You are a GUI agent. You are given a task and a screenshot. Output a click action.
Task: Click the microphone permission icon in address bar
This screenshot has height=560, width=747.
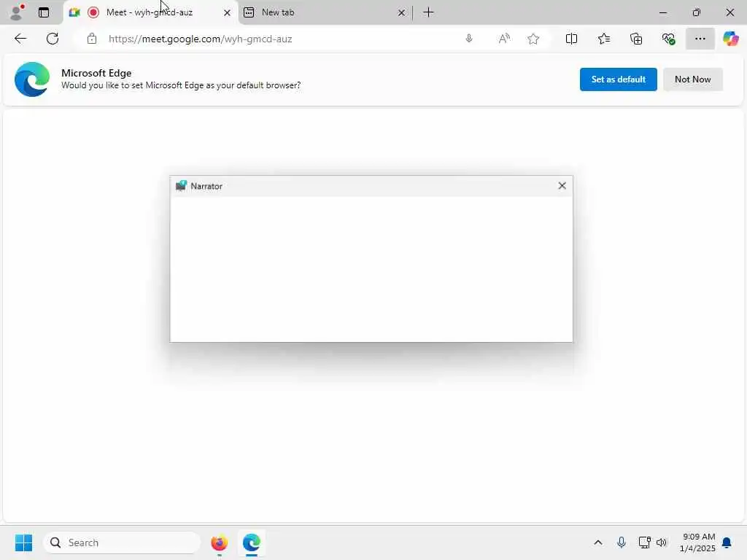coord(469,39)
